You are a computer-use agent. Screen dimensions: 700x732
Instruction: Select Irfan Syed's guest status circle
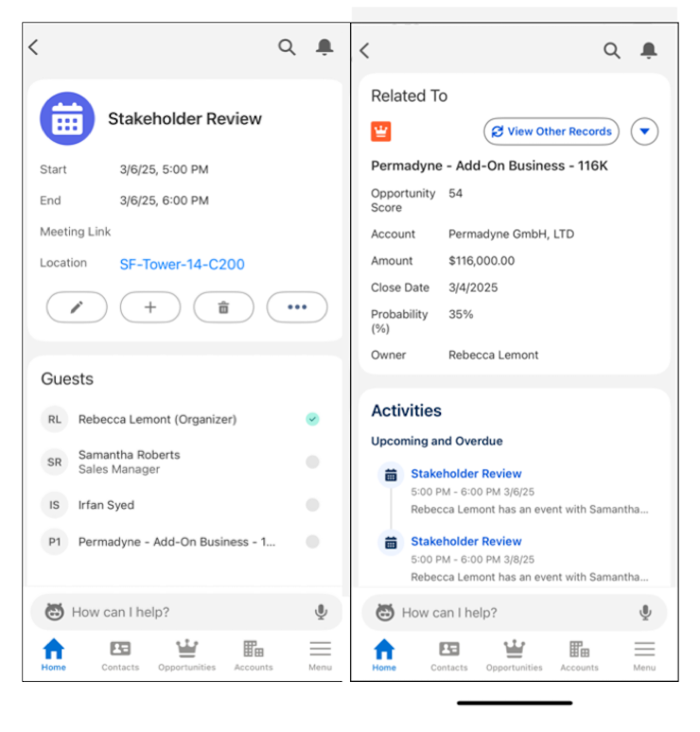[x=312, y=505]
